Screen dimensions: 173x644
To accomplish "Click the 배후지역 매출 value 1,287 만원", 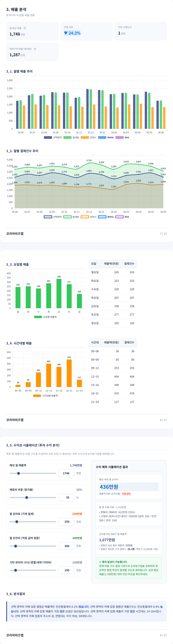I will [x=17, y=55].
